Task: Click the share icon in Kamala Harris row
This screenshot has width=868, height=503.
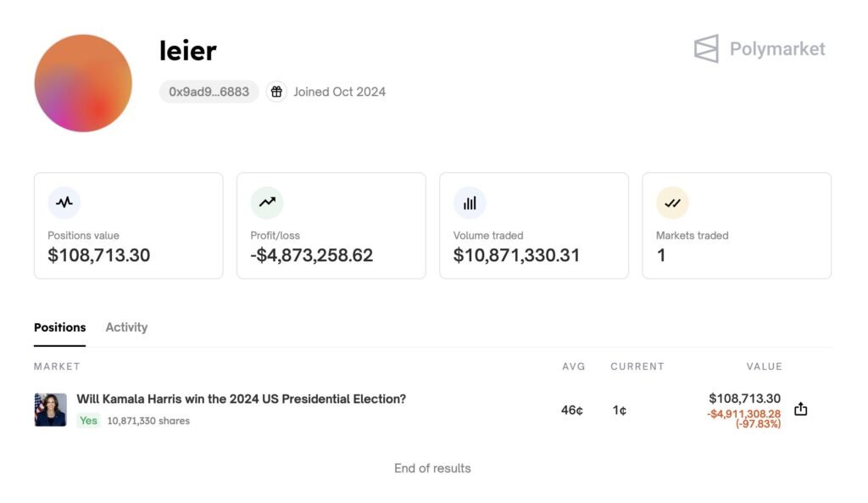Action: (x=801, y=410)
